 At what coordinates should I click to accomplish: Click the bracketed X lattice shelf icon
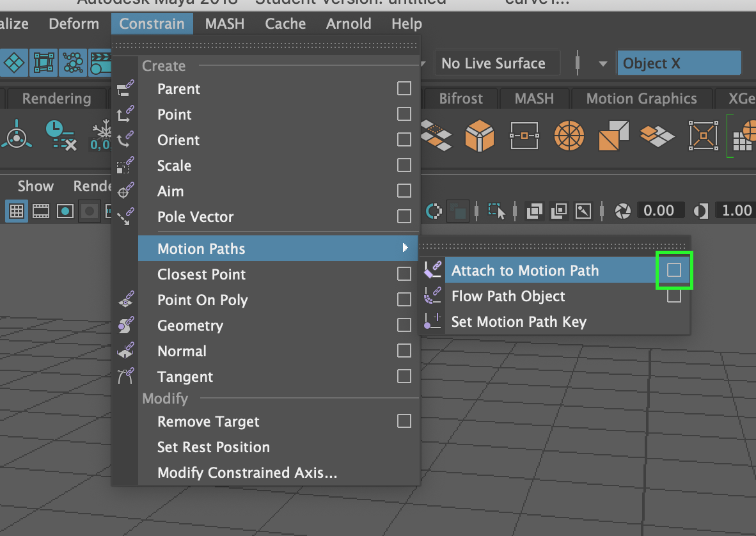[703, 136]
